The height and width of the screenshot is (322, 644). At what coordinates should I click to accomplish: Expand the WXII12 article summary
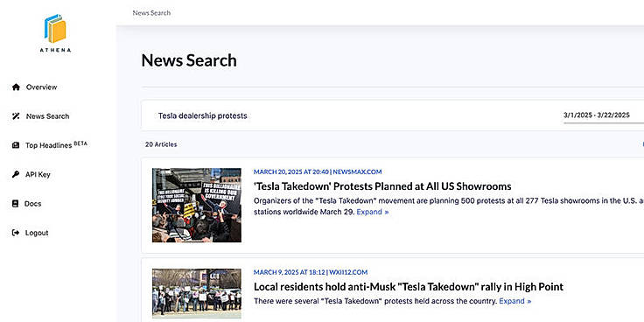pyautogui.click(x=515, y=301)
